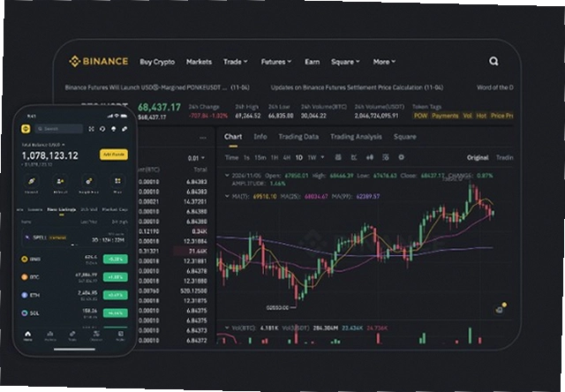
Task: Collapse the MA indicator legend
Action: tap(227, 196)
